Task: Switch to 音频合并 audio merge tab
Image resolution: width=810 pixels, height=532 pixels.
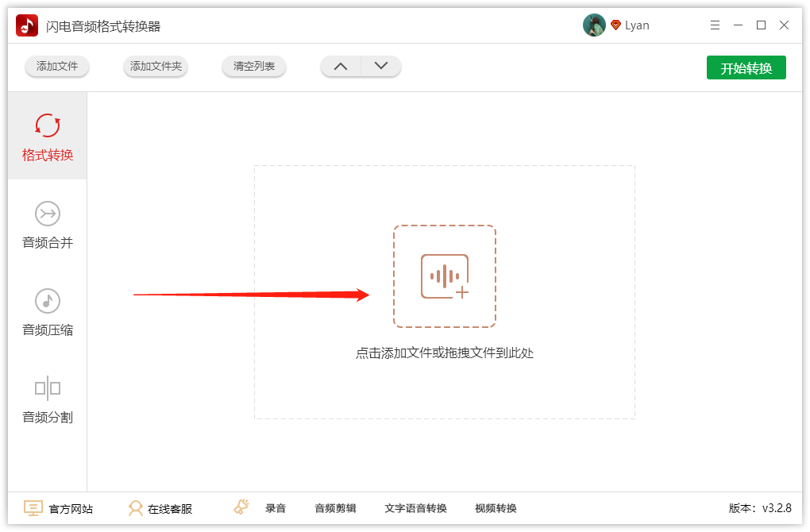Action: point(48,225)
